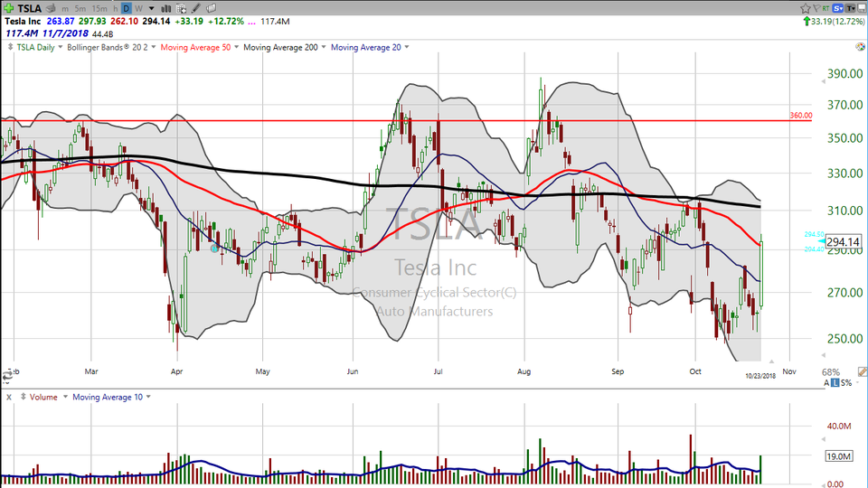Click the save chart icon at top right
This screenshot has width=868, height=488.
click(x=861, y=7)
